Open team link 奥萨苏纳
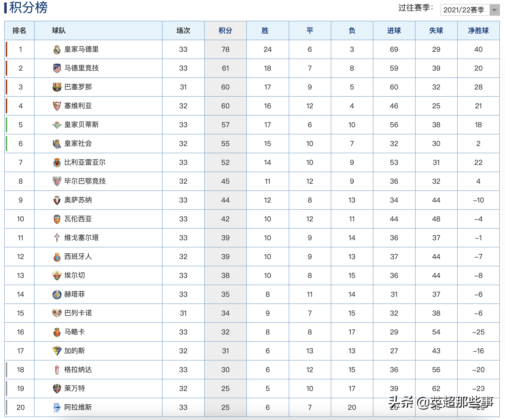The width and height of the screenshot is (505, 420). point(78,200)
